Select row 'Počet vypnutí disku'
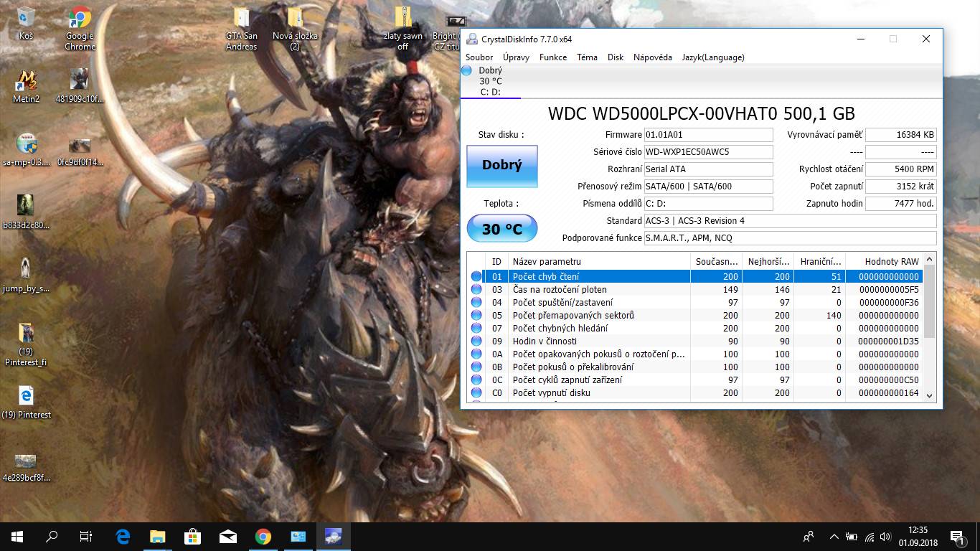The height and width of the screenshot is (551, 980). [x=694, y=392]
